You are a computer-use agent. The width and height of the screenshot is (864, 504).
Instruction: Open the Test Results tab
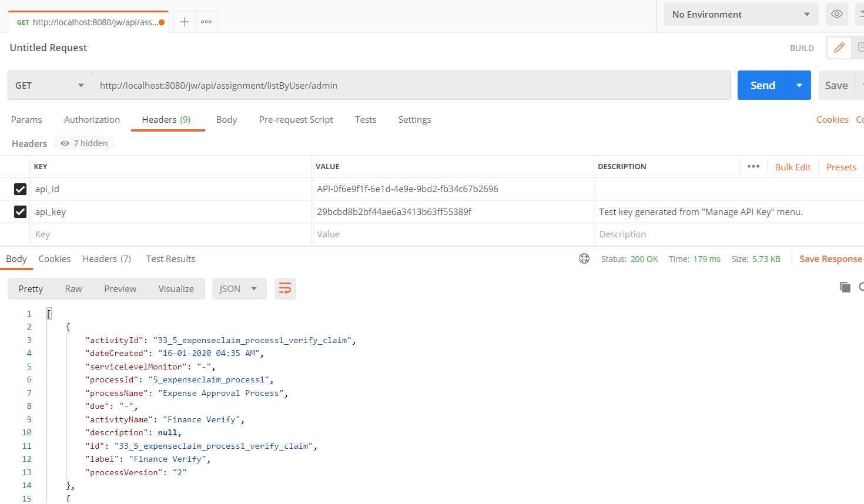coord(170,258)
